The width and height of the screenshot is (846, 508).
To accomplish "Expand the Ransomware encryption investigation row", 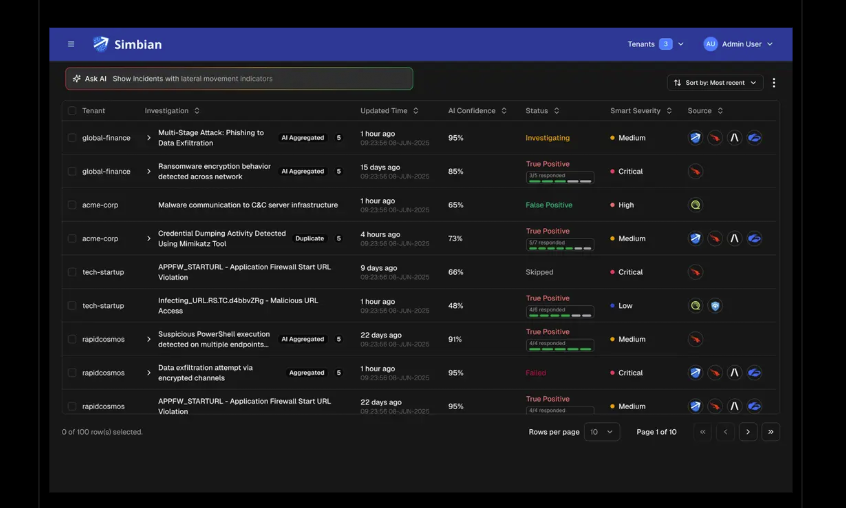I will tap(149, 171).
